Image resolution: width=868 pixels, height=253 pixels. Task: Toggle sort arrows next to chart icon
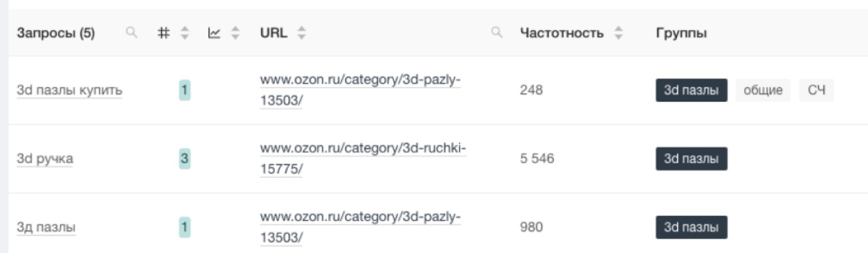235,33
